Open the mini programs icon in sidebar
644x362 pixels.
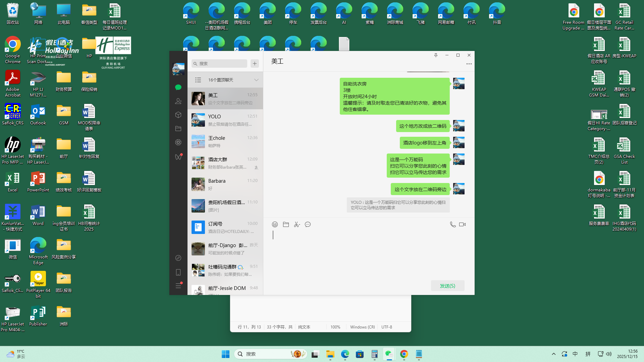coord(178,258)
